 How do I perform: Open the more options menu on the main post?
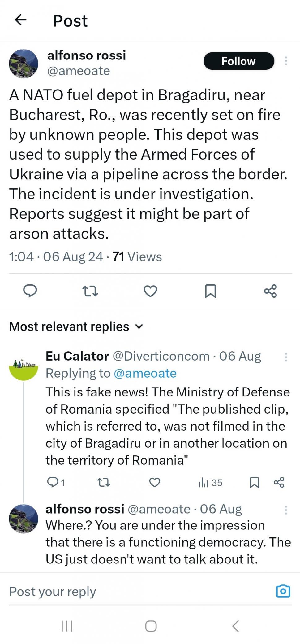pyautogui.click(x=286, y=61)
